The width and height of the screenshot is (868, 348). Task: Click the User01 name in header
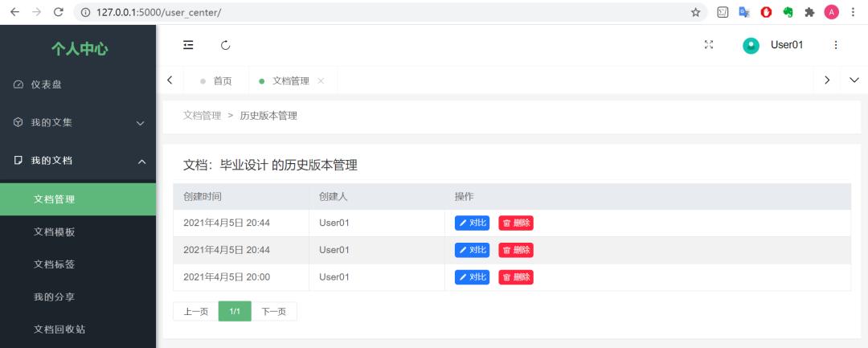pos(787,45)
